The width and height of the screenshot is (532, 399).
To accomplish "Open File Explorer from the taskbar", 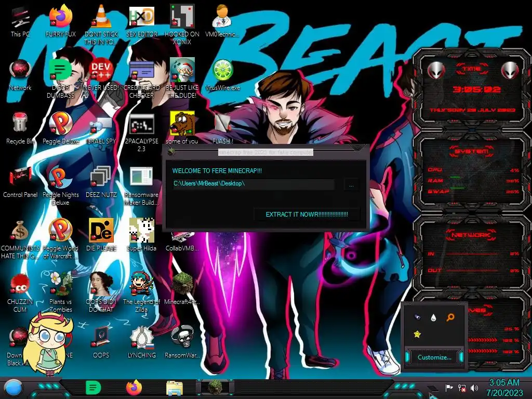I will (175, 388).
